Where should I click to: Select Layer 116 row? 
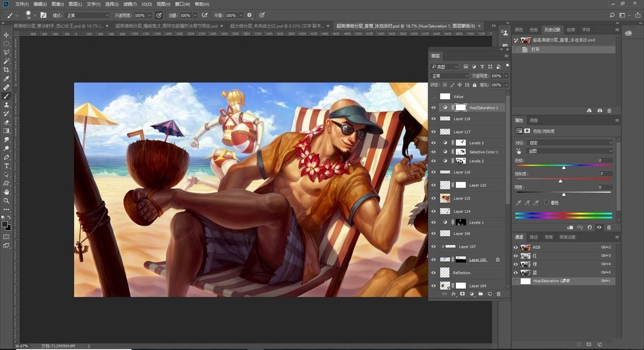click(468, 172)
